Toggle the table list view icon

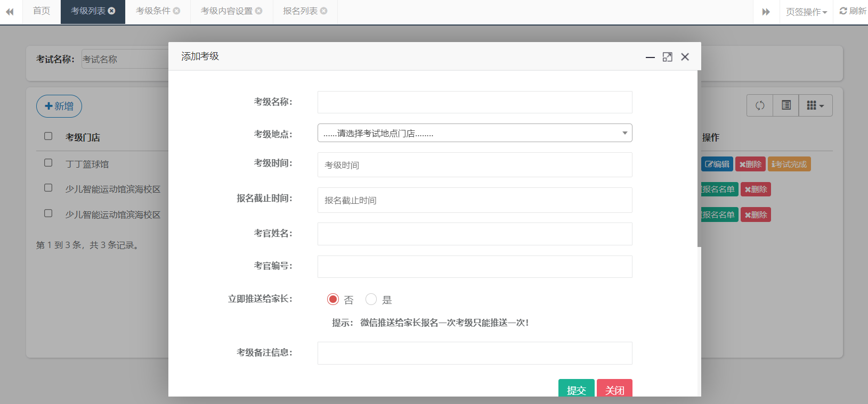[786, 105]
